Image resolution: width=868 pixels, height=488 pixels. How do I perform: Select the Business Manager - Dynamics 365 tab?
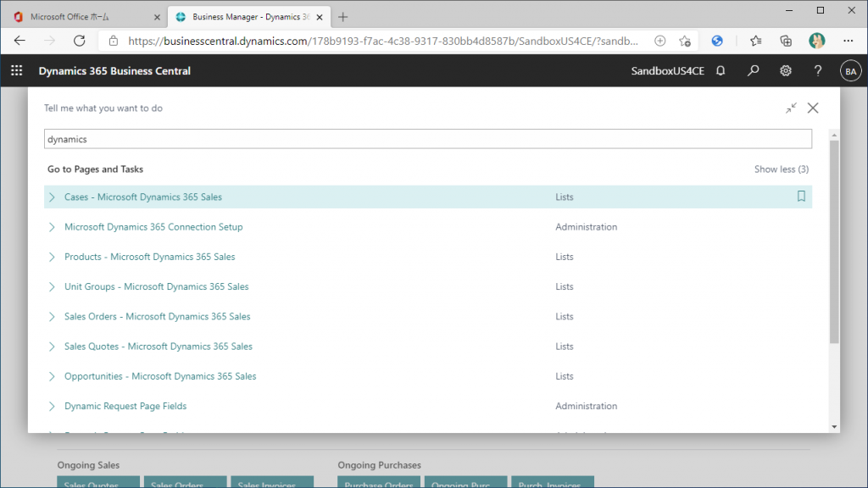pyautogui.click(x=251, y=17)
